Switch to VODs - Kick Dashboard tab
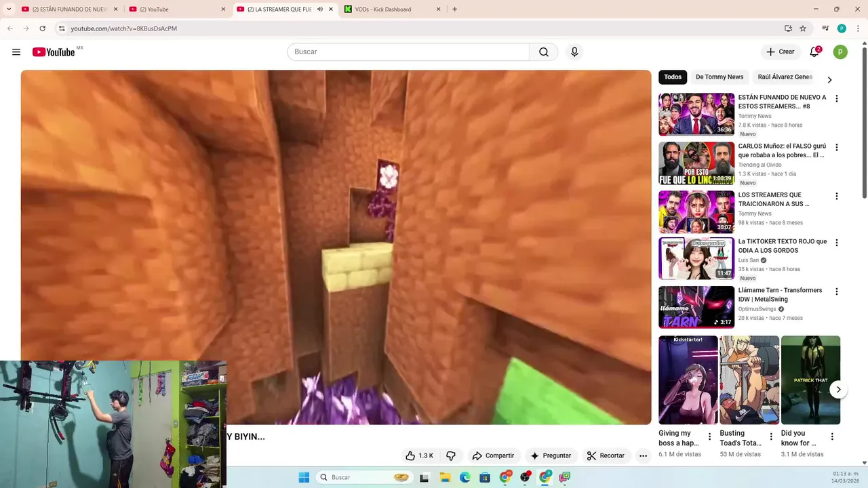Viewport: 868px width, 488px height. coord(393,9)
